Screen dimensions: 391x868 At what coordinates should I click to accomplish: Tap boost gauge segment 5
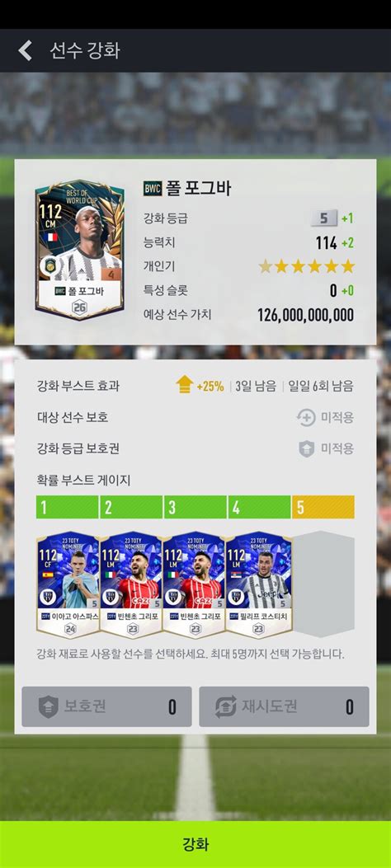pyautogui.click(x=323, y=508)
